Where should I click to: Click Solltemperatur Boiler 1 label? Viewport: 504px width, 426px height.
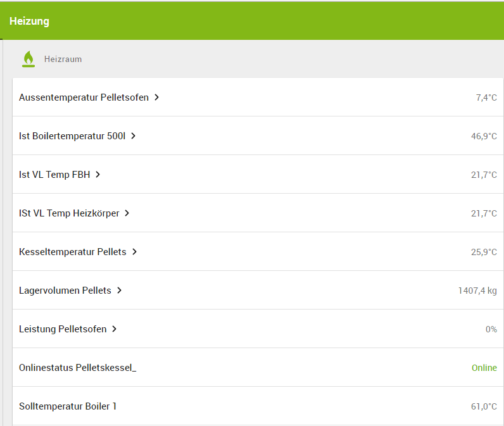[68, 406]
